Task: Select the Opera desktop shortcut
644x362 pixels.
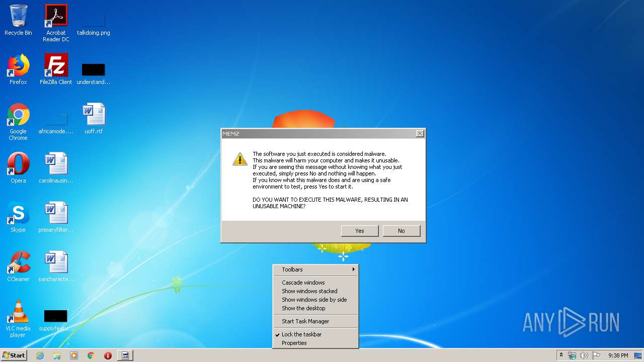Action: [18, 168]
